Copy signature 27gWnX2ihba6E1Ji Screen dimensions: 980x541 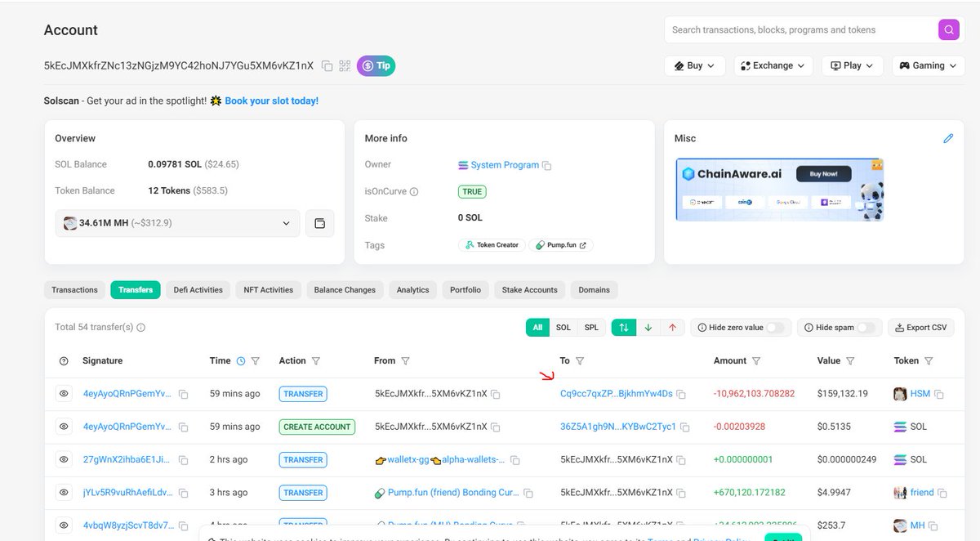(x=184, y=461)
